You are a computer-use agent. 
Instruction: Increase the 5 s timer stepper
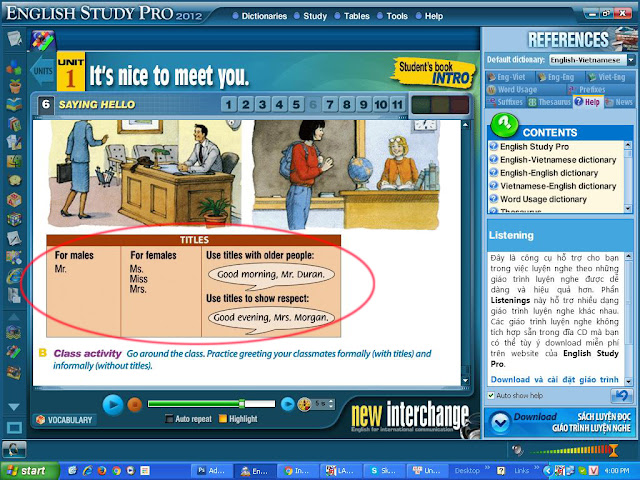[331, 401]
